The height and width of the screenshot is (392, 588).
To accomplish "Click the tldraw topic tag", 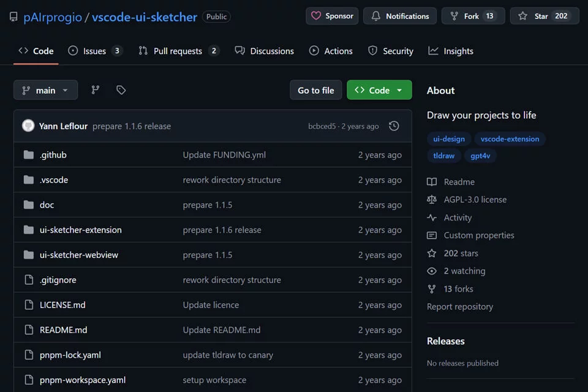I will click(x=443, y=156).
